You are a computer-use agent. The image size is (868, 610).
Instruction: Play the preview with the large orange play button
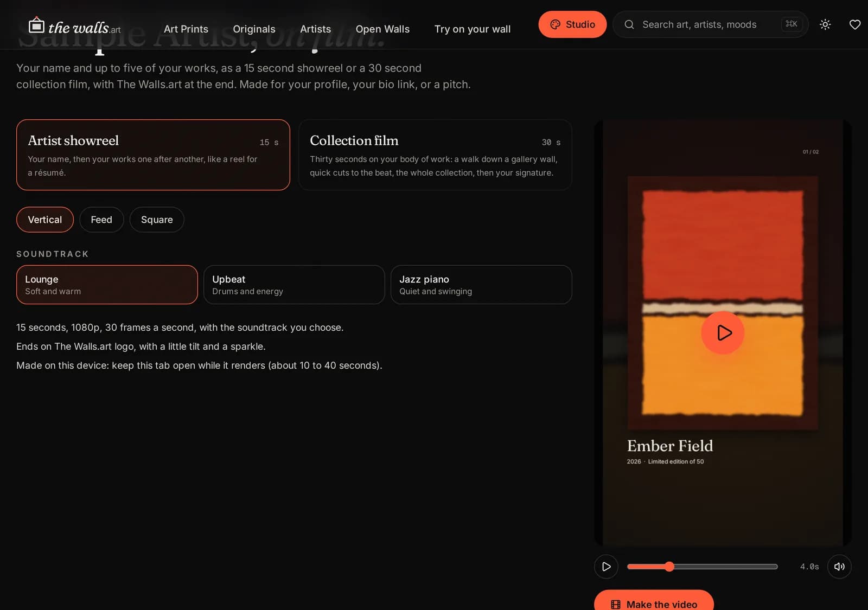pos(723,332)
